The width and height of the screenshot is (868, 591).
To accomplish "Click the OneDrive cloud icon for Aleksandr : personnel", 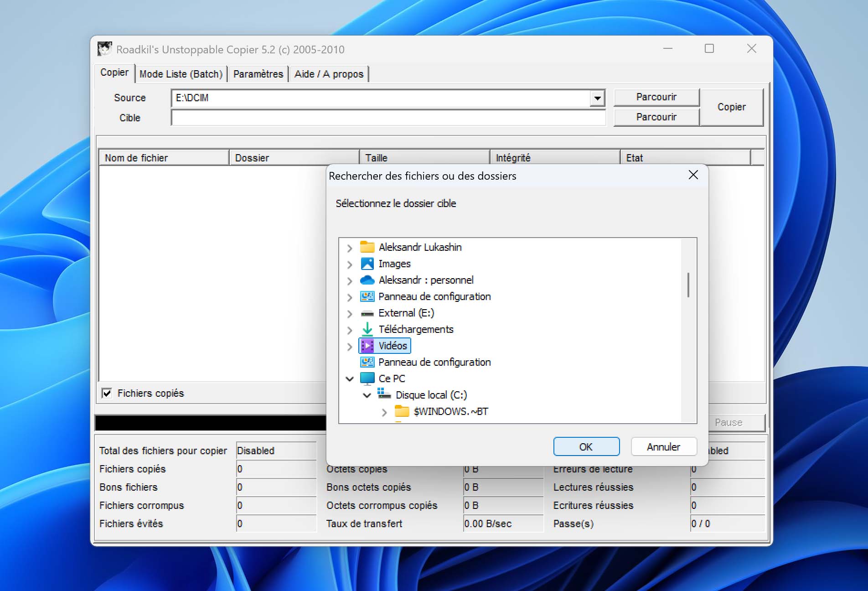I will (x=367, y=280).
